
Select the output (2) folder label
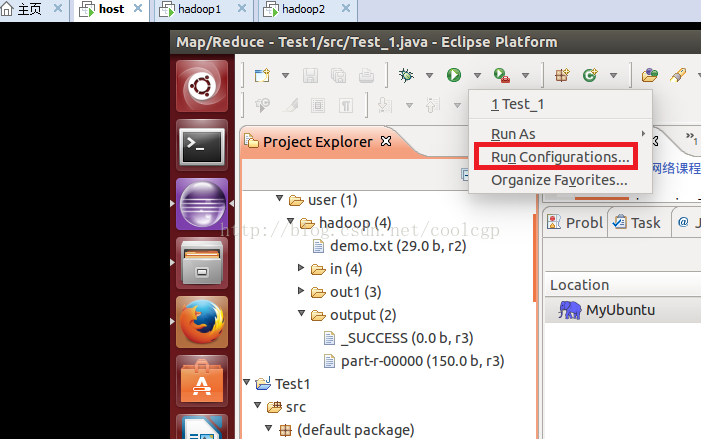(363, 315)
